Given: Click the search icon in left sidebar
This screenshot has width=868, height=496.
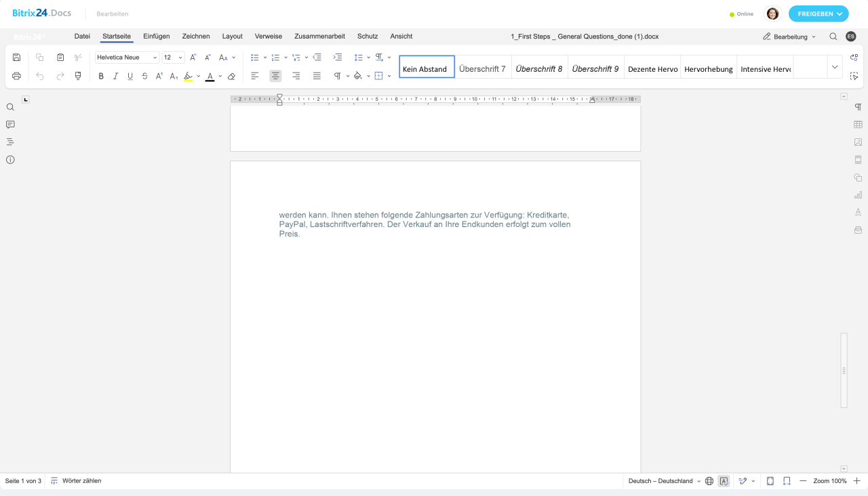Looking at the screenshot, I should click(x=10, y=107).
